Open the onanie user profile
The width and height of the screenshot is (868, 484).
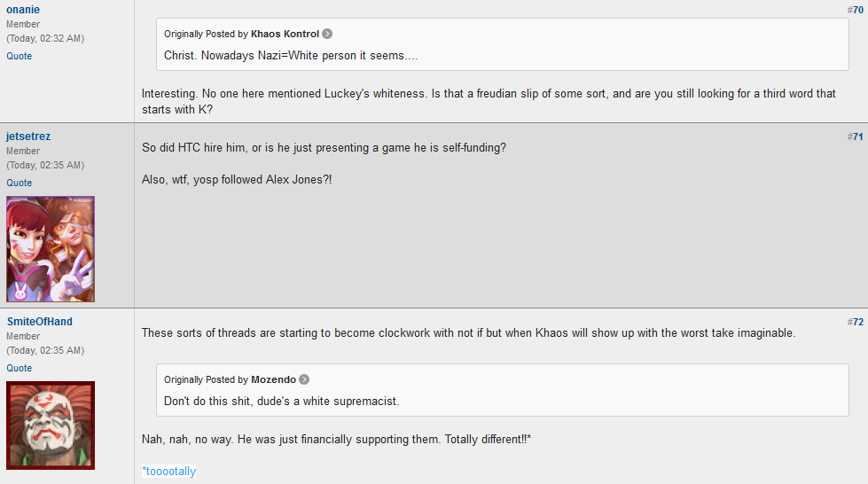point(23,10)
